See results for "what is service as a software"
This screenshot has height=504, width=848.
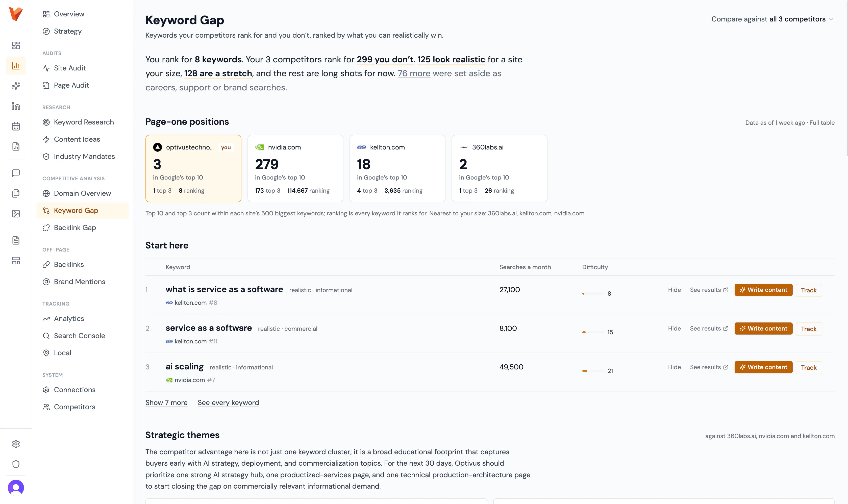(709, 290)
